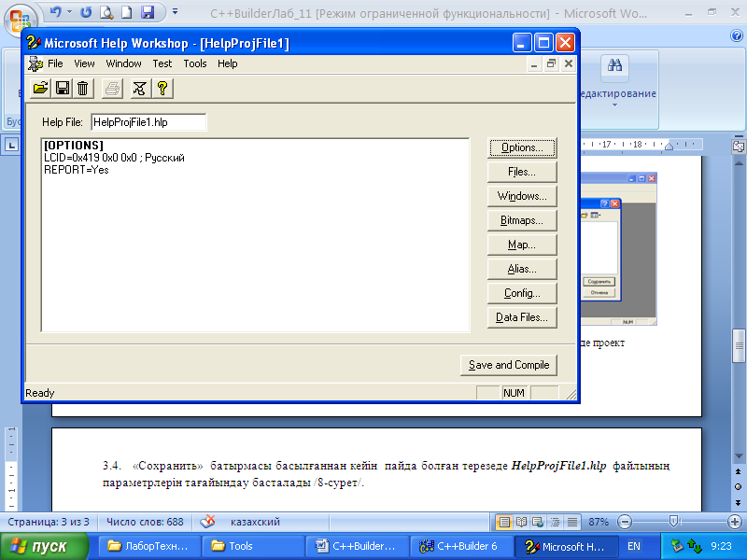
Task: Switch to Draft view in Word
Action: pos(572,523)
